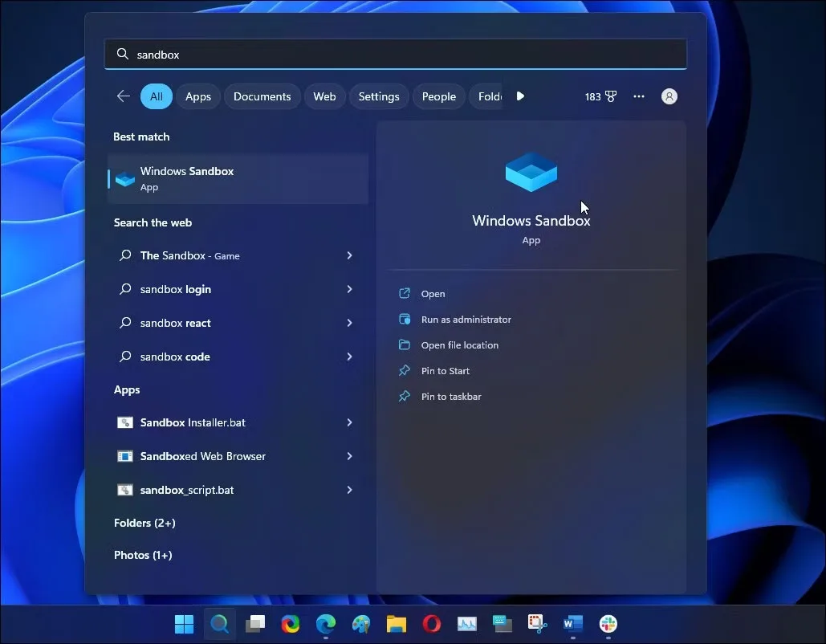Switch to the Settings filter tab
The height and width of the screenshot is (644, 826).
[x=378, y=96]
